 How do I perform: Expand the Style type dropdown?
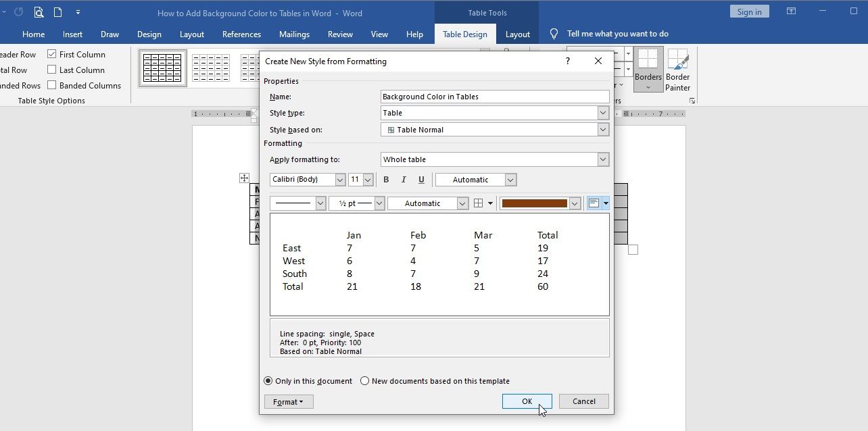click(602, 113)
